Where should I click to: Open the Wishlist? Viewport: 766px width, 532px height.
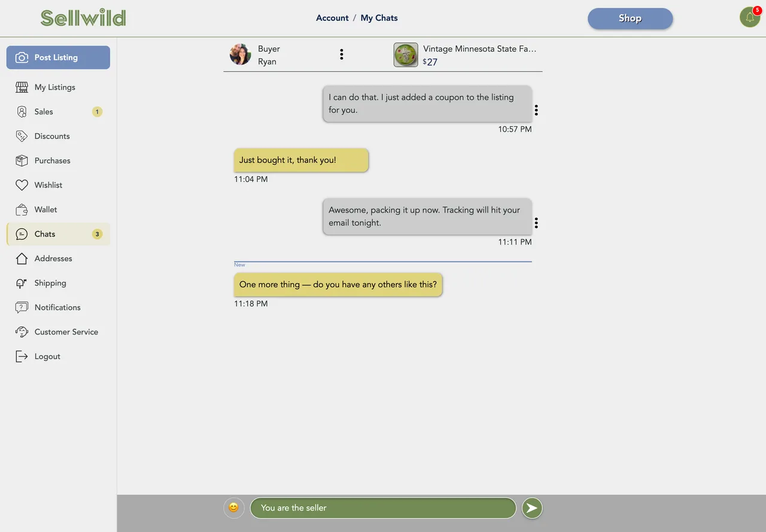(x=58, y=186)
